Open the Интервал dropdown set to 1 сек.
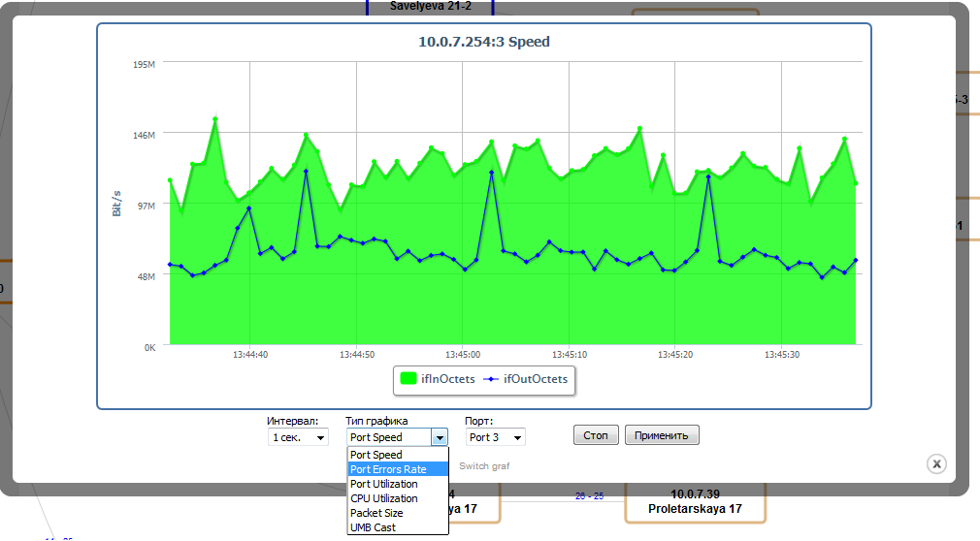980x541 pixels. [x=298, y=437]
